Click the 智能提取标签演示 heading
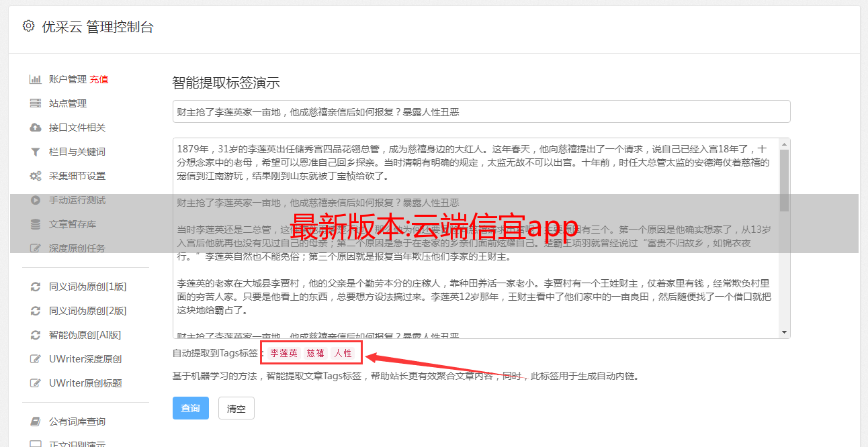 (226, 83)
